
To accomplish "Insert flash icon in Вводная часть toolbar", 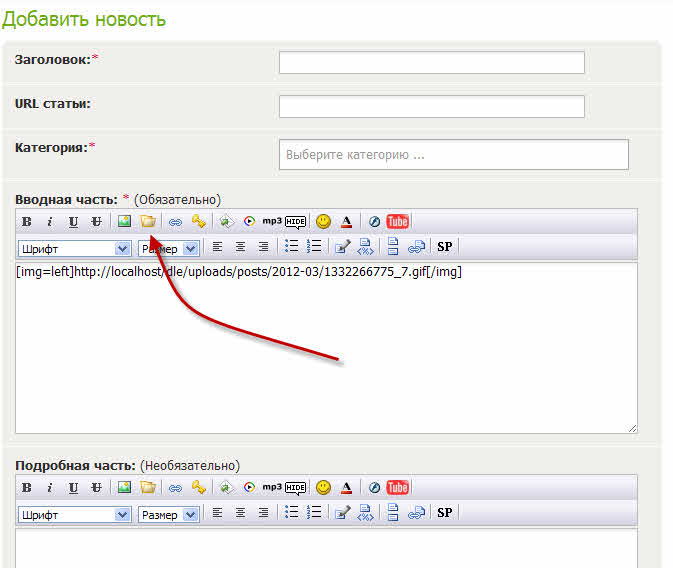I will click(x=374, y=222).
